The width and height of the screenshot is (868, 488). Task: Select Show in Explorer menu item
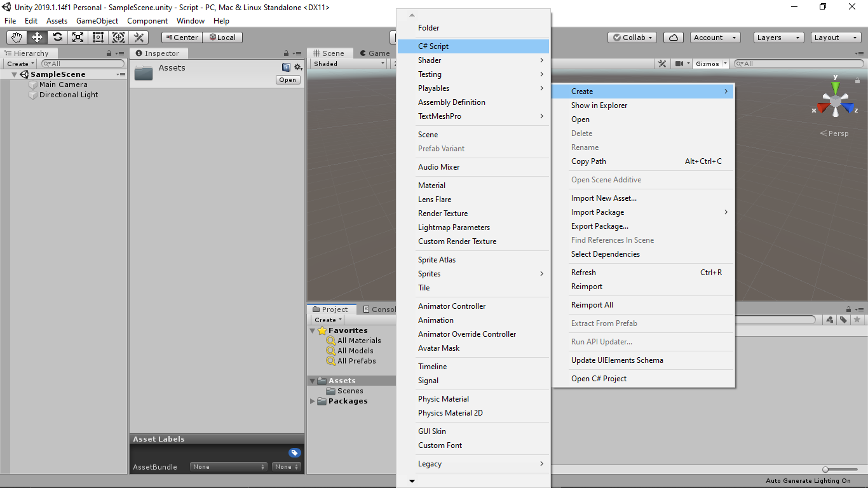[644, 105]
